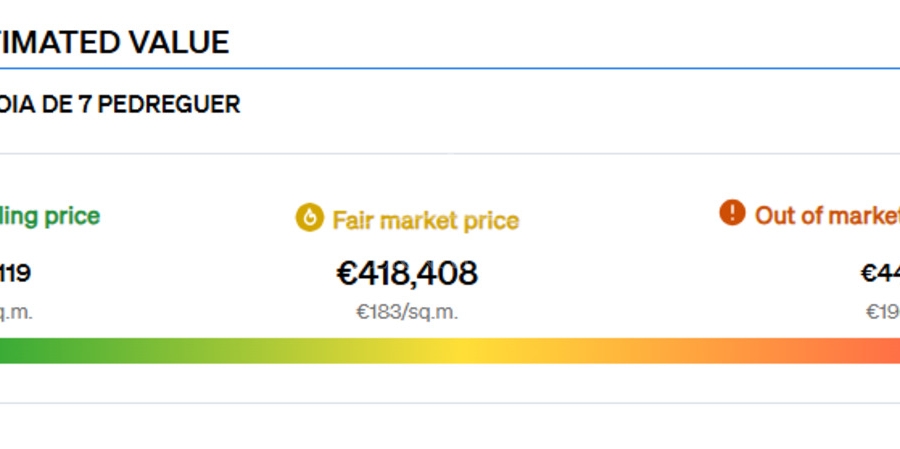Click the Estimated Value heading
Viewport: 900px width, 449px height.
114,43
